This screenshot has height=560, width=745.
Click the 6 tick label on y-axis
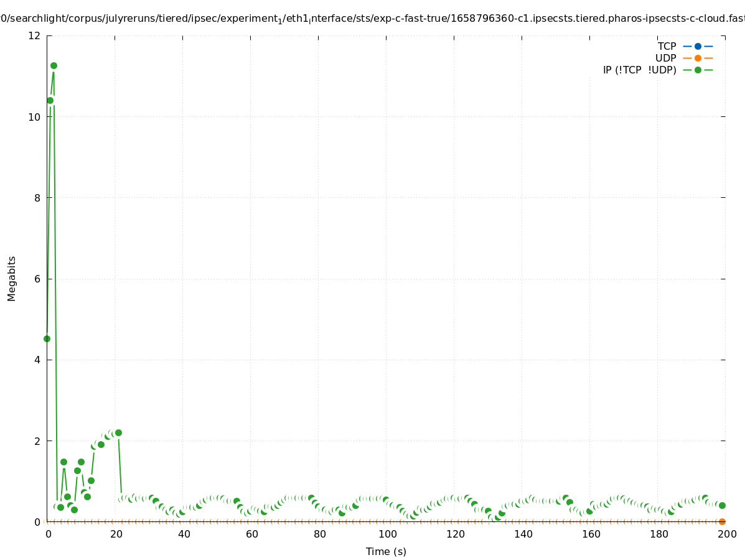pyautogui.click(x=37, y=279)
